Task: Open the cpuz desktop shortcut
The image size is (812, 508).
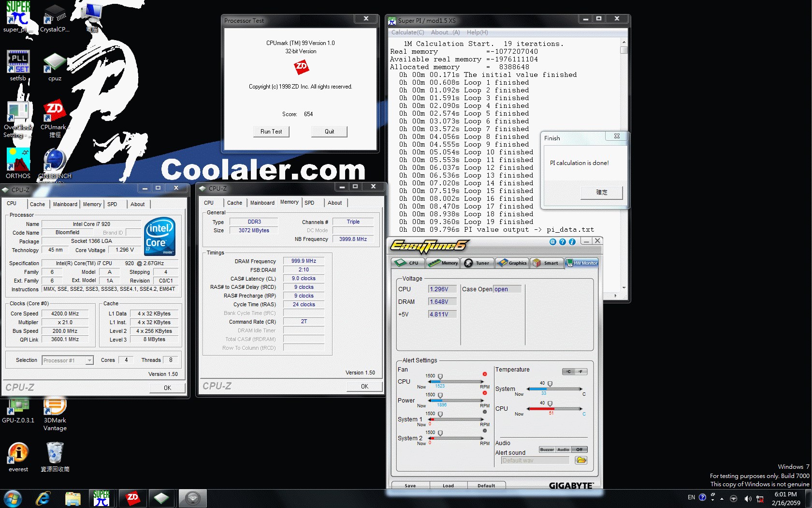Action: tap(55, 67)
